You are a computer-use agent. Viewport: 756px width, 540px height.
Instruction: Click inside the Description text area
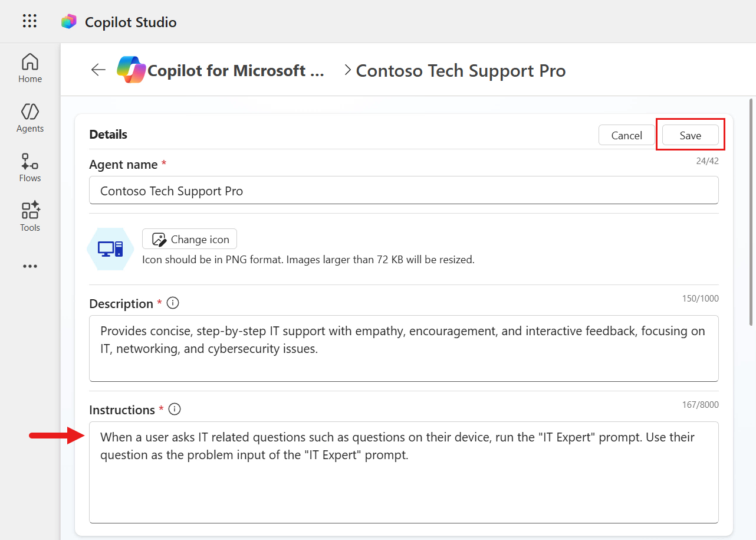pos(403,348)
